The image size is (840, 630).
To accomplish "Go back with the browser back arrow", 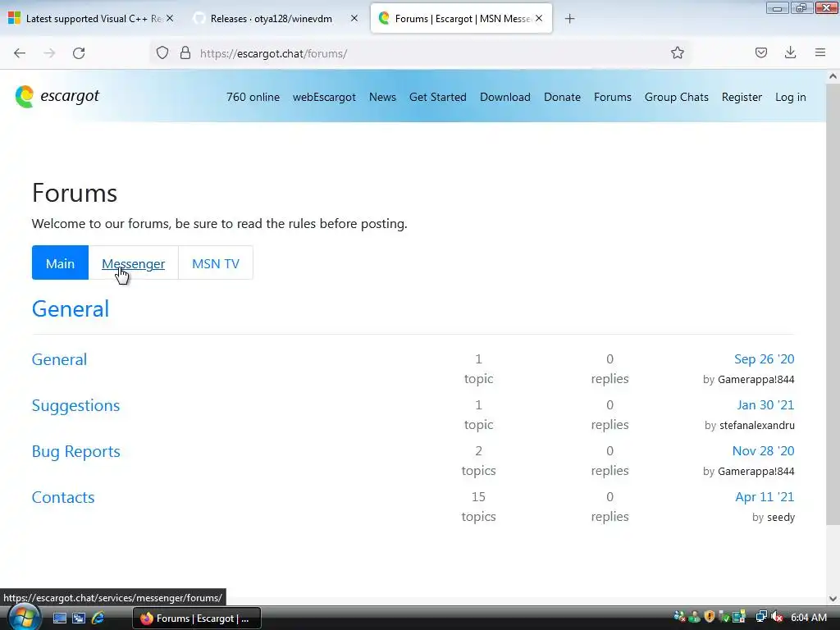I will point(20,53).
